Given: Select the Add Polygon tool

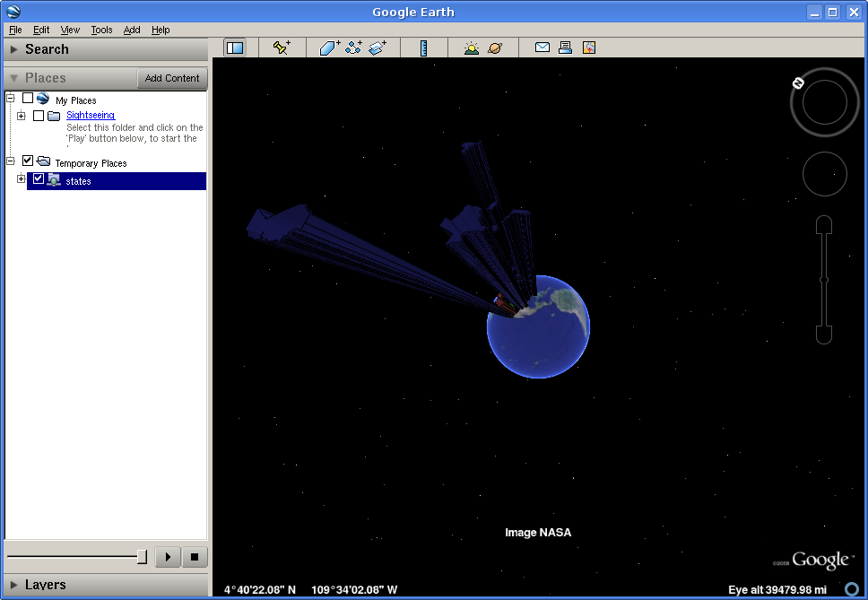Looking at the screenshot, I should [329, 48].
